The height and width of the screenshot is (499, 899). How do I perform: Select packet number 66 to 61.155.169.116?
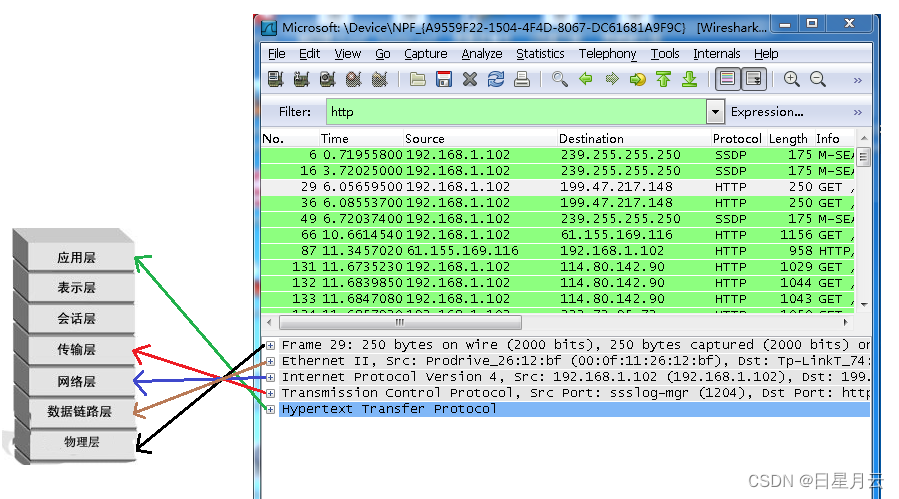[558, 235]
